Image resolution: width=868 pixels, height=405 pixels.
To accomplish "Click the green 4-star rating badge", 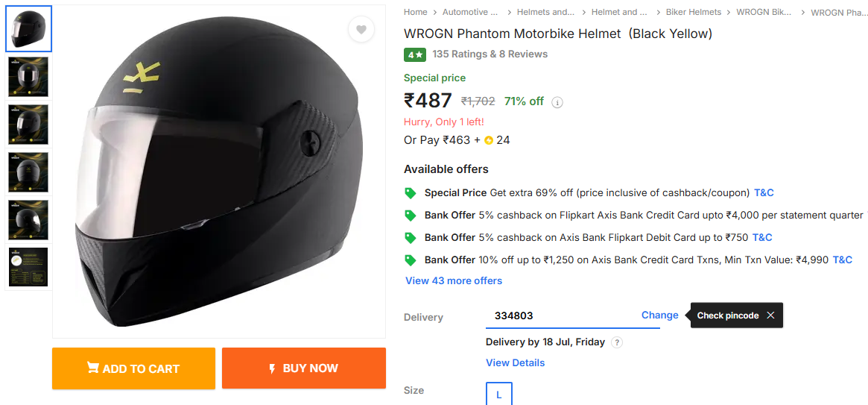I will [x=414, y=54].
